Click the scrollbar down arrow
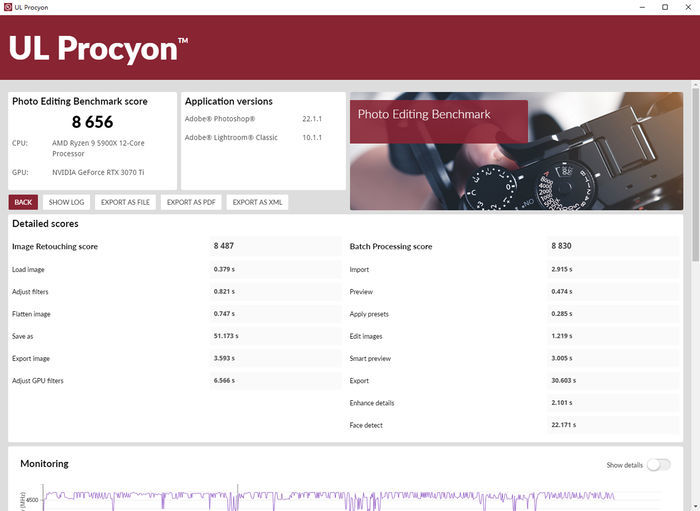 pos(696,507)
